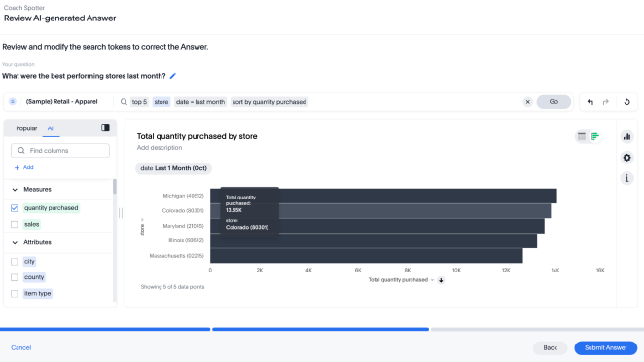Click the Massachusetts (02215) bar
This screenshot has height=362, width=644.
367,256
